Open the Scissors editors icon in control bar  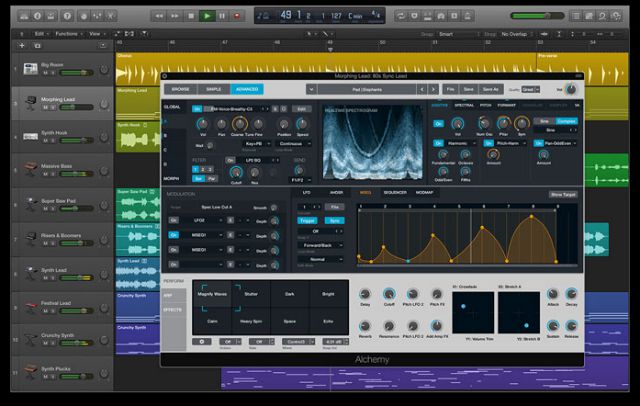pos(110,16)
